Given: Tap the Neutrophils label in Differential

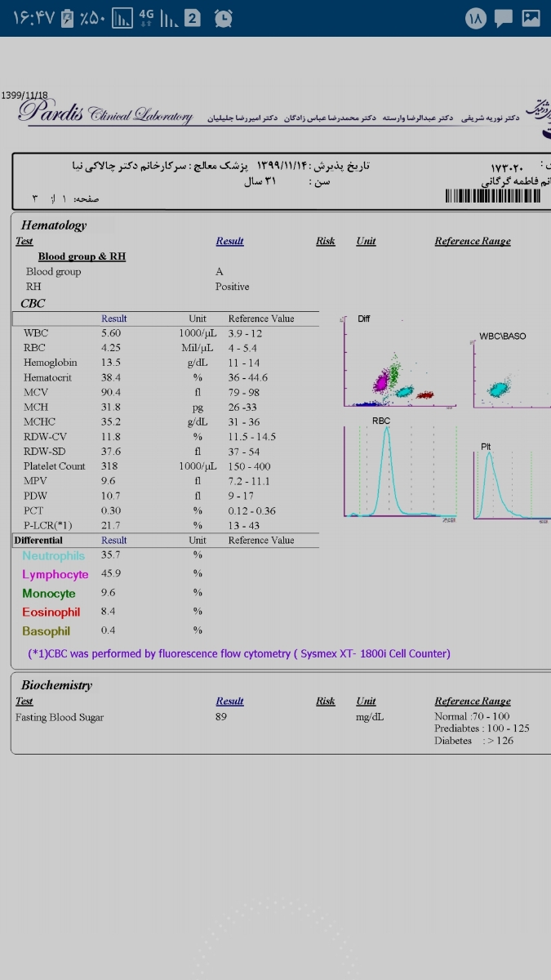Looking at the screenshot, I should [53, 555].
